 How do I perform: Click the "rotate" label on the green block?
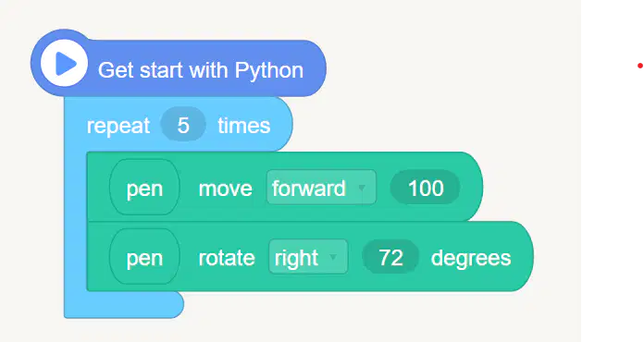pos(227,258)
